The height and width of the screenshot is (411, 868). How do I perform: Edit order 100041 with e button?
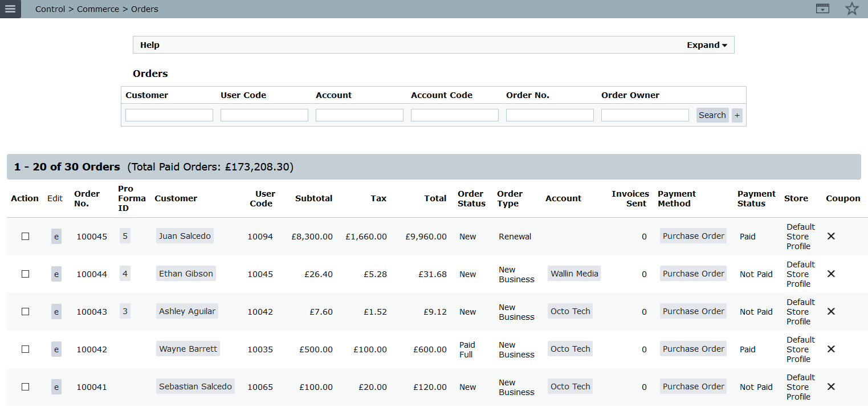[56, 387]
